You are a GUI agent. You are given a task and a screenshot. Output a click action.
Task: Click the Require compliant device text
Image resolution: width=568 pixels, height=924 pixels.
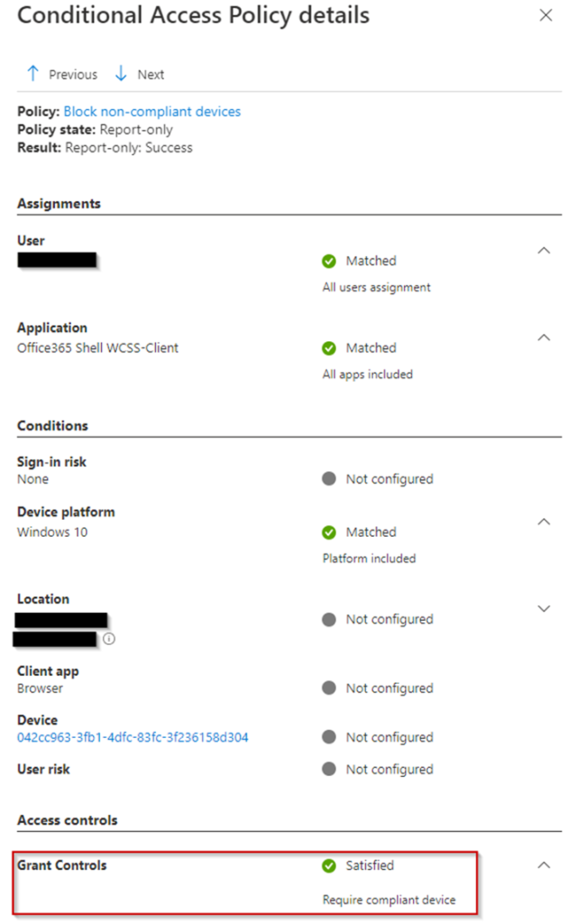click(x=389, y=900)
